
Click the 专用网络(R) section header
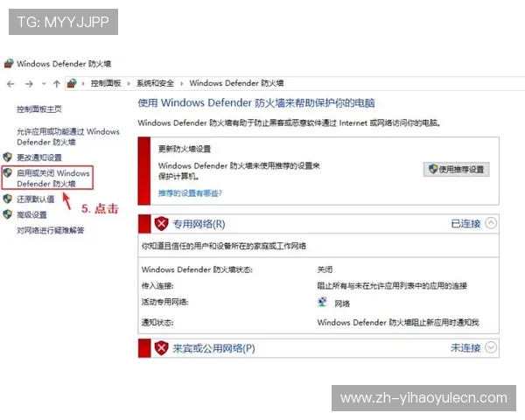(318, 224)
